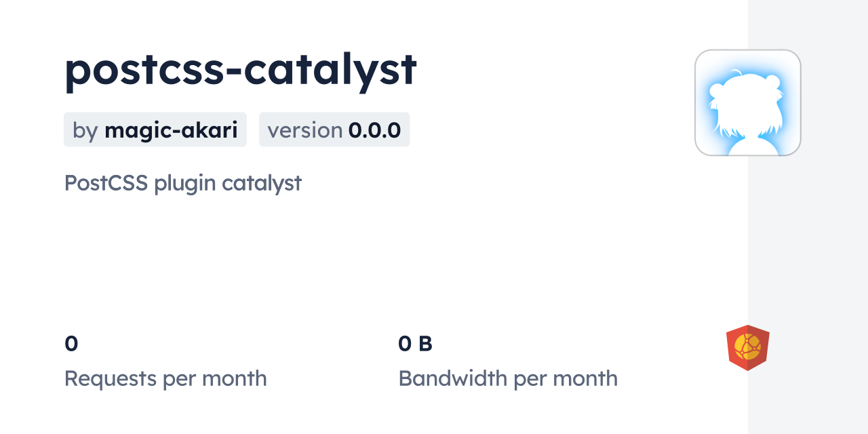Click the "PostCSS plugin catalyst" description
868x434 pixels.
point(182,183)
